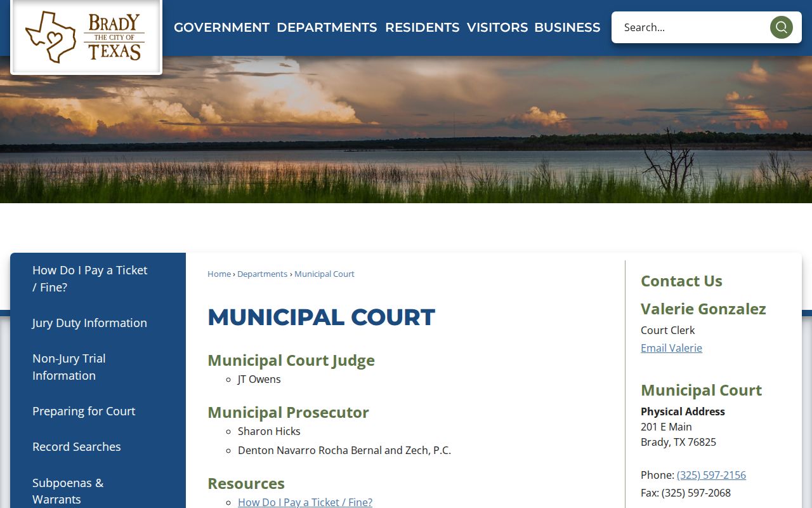This screenshot has width=812, height=508.
Task: Call the phone number (325) 597-2156
Action: 711,475
